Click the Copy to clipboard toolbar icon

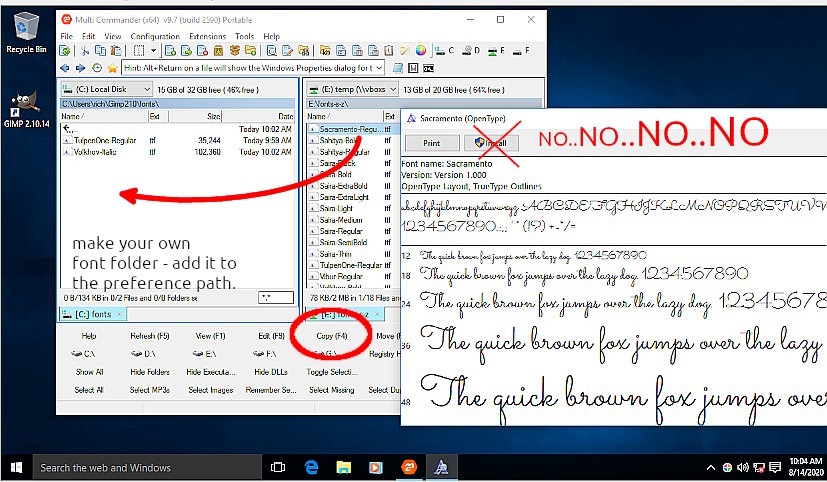pos(100,51)
